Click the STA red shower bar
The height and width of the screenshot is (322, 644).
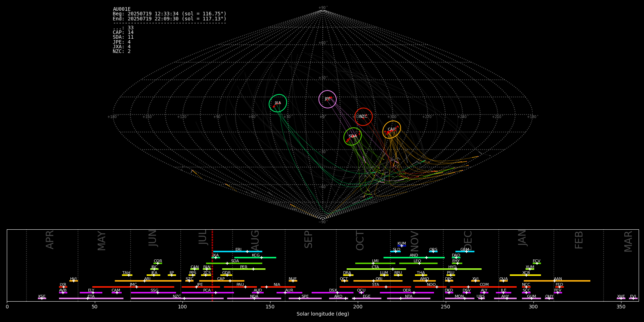coord(375,287)
